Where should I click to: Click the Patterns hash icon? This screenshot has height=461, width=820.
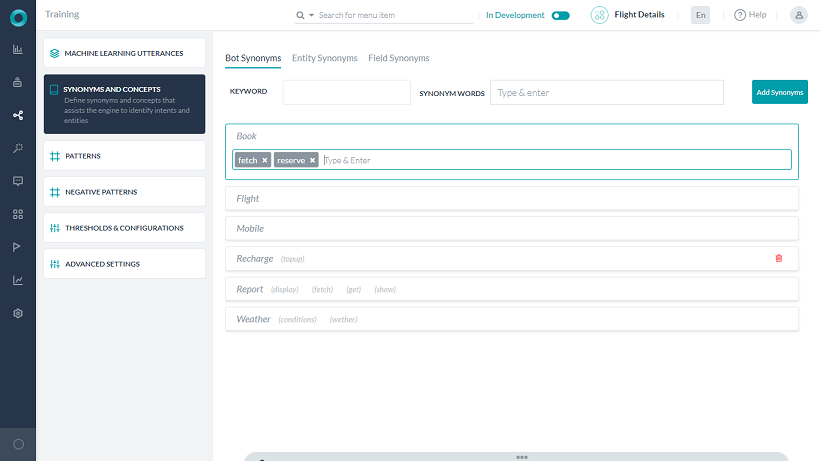click(x=55, y=156)
